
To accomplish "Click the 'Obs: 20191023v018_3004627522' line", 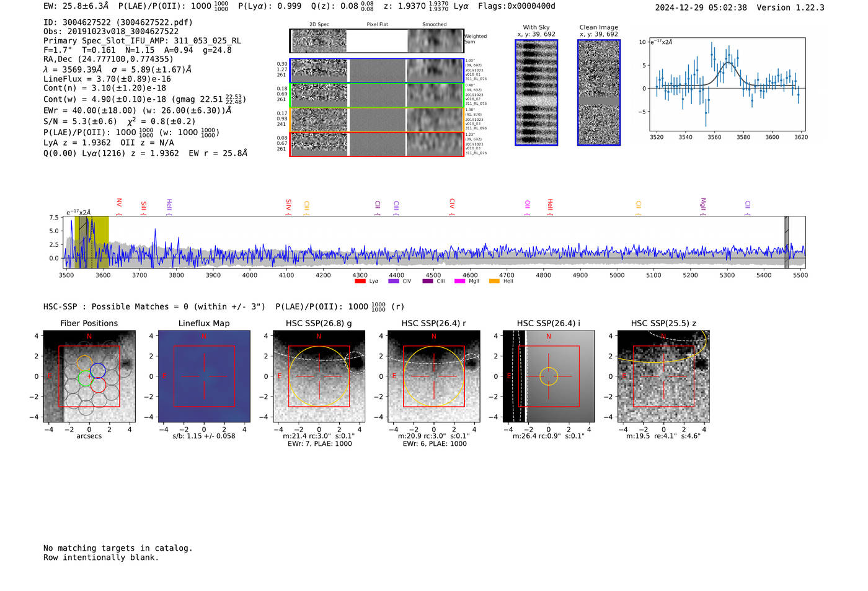I will 111,32.
